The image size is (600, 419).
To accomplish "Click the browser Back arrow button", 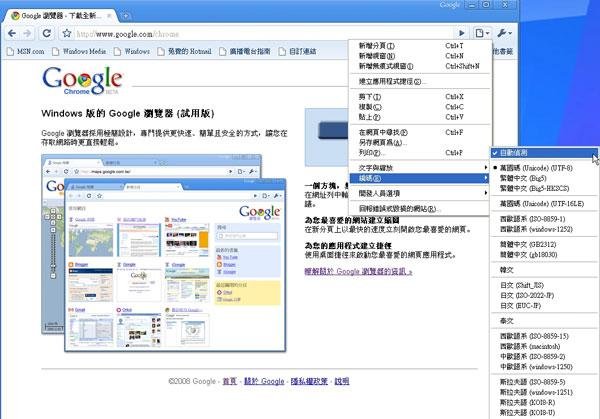I will tap(11, 33).
